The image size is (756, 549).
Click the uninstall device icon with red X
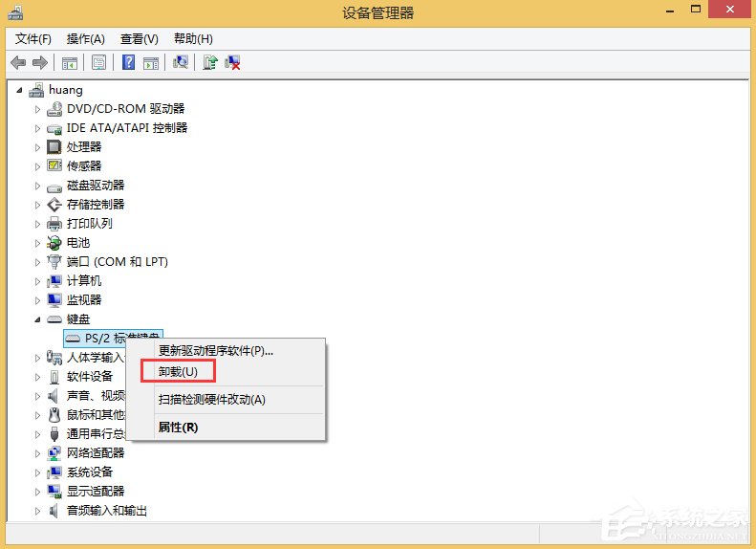coord(232,62)
